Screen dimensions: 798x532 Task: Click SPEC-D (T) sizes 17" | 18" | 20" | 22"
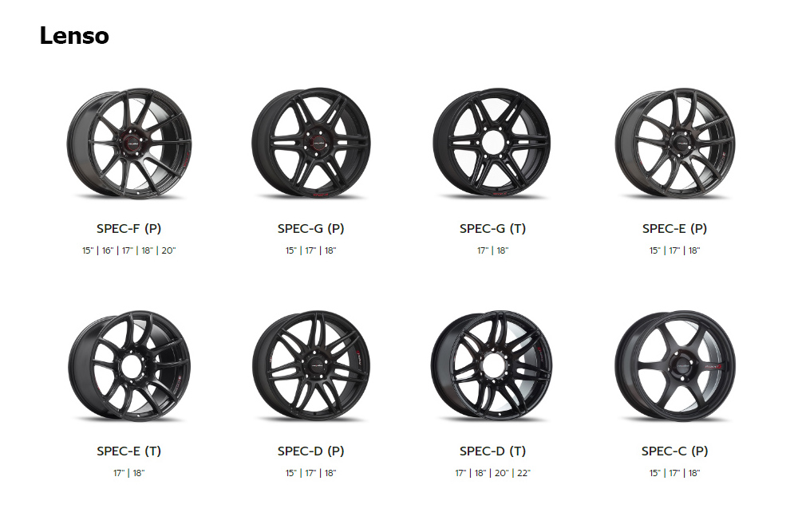[492, 473]
